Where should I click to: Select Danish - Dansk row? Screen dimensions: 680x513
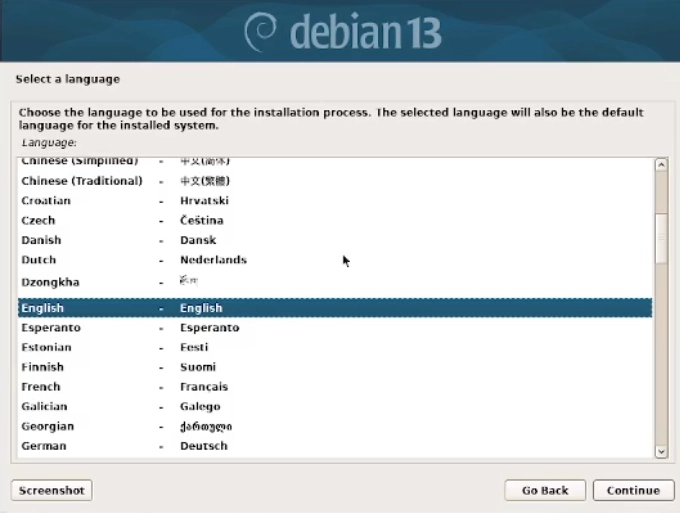[335, 240]
